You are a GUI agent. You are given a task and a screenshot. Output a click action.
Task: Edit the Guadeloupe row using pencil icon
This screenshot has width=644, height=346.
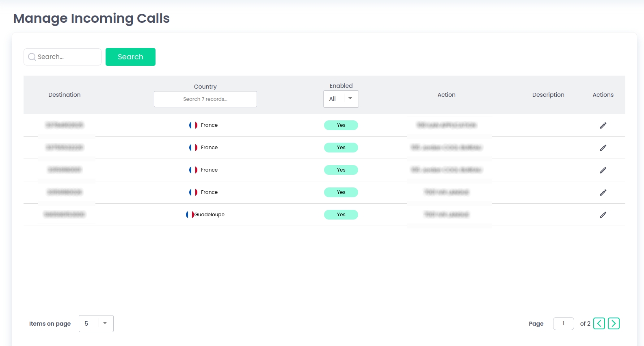[x=603, y=215]
